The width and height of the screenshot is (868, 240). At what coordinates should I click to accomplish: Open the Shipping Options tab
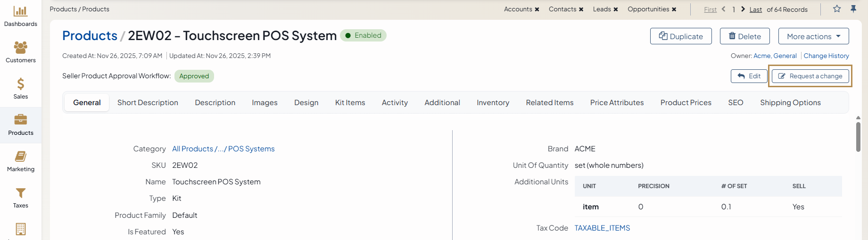tap(790, 103)
